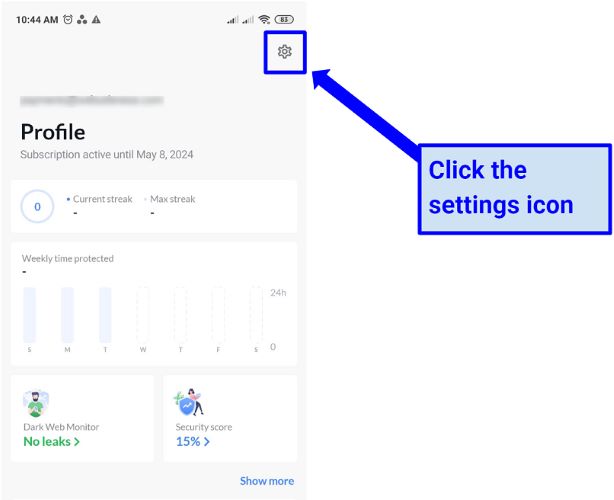
Task: Tap the Dark Web Monitor illustration
Action: 36,403
